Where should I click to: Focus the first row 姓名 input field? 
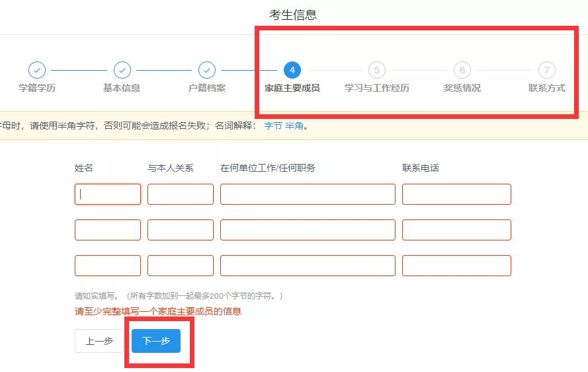pos(108,194)
